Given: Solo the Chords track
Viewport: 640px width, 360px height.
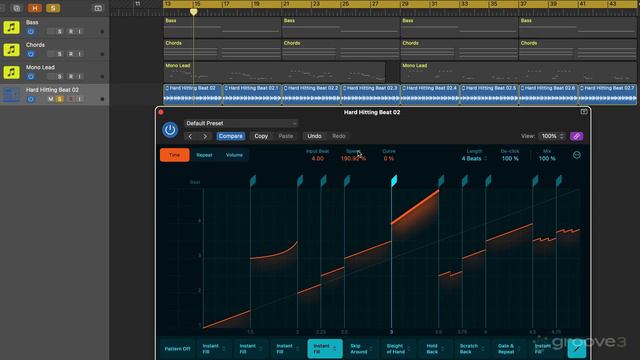Looking at the screenshot, I should (x=60, y=54).
